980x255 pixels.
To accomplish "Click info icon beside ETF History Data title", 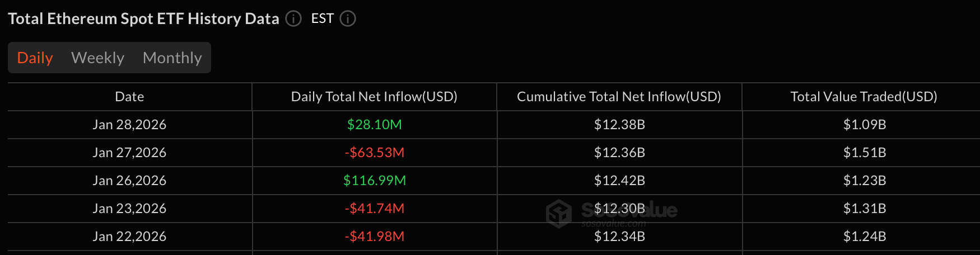I will click(293, 19).
